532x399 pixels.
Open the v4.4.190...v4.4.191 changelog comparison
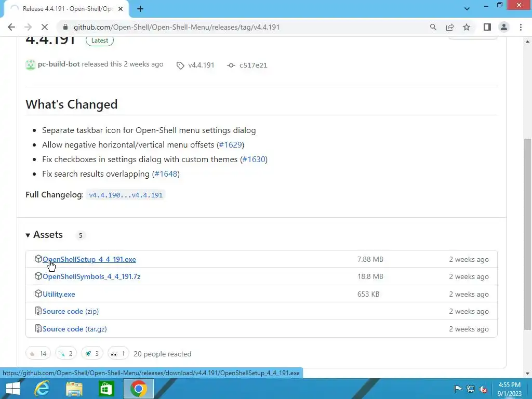tap(126, 195)
